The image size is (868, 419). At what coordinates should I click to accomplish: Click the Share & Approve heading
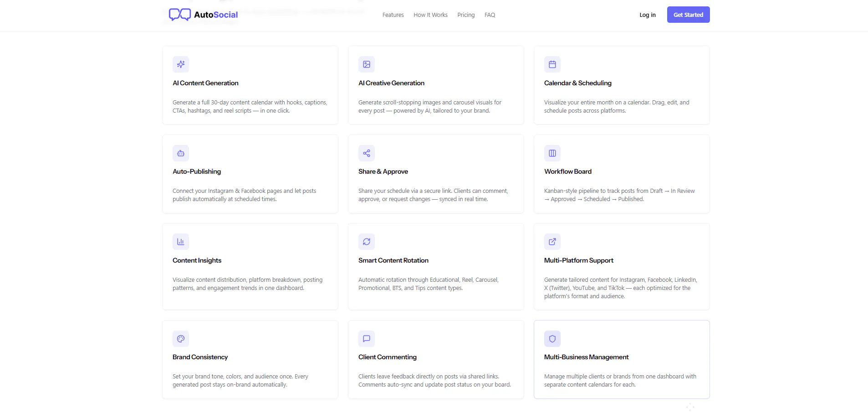(x=383, y=171)
